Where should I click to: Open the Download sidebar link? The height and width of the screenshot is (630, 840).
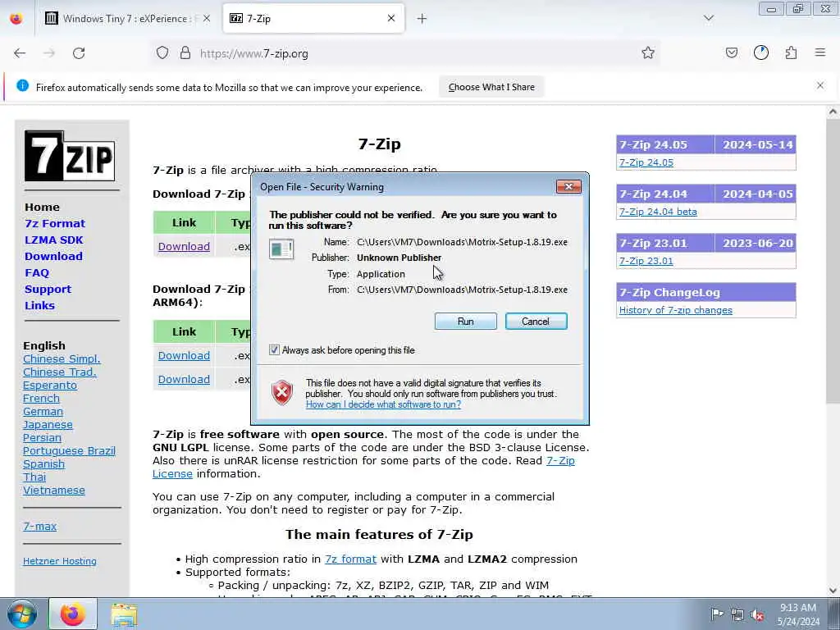pyautogui.click(x=53, y=256)
